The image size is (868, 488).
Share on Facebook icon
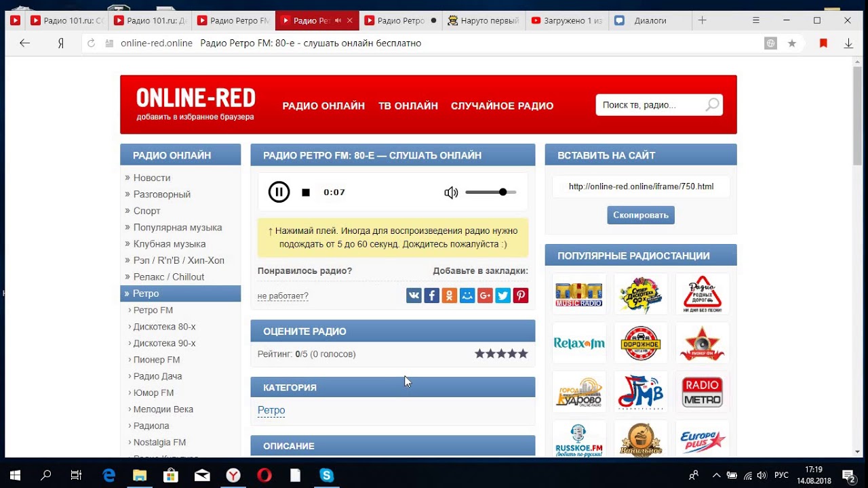click(432, 296)
